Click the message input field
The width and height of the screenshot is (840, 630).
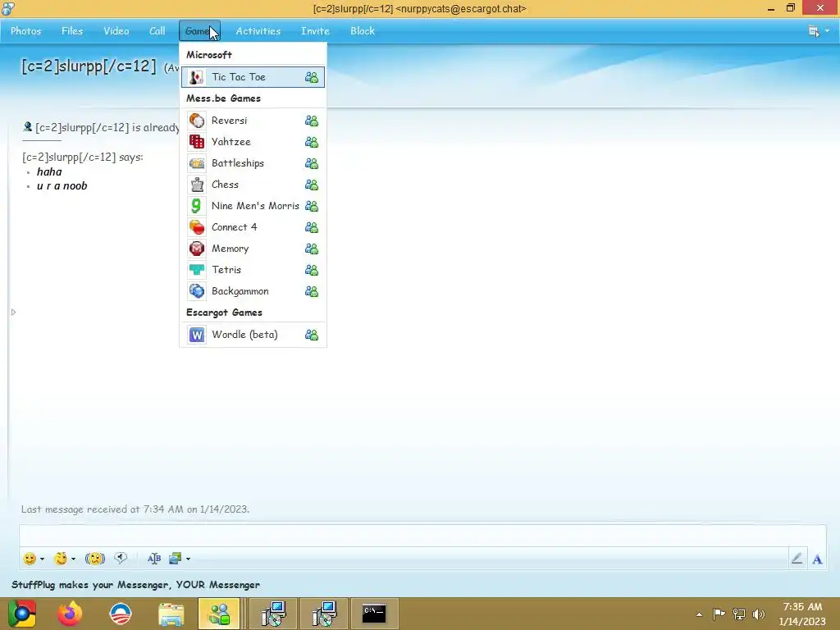pos(422,536)
